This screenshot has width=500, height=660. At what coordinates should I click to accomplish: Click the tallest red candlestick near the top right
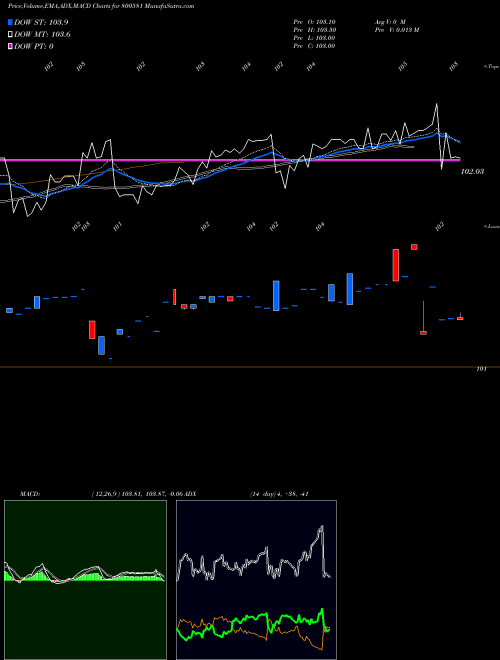coord(396,265)
